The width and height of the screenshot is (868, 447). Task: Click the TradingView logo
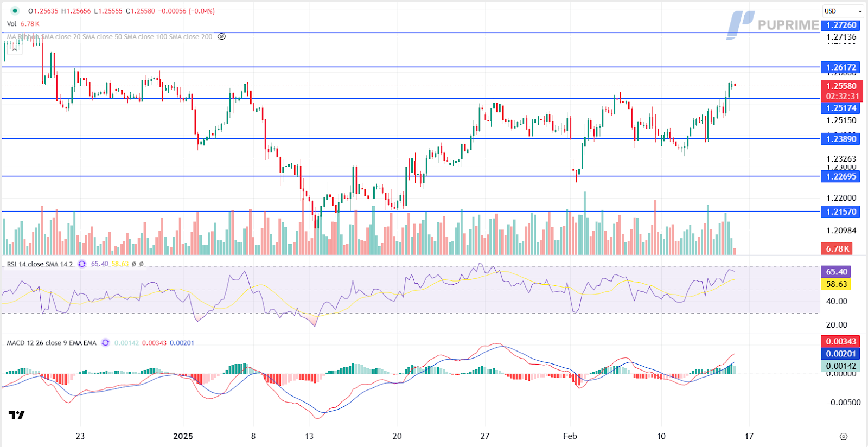pos(16,415)
